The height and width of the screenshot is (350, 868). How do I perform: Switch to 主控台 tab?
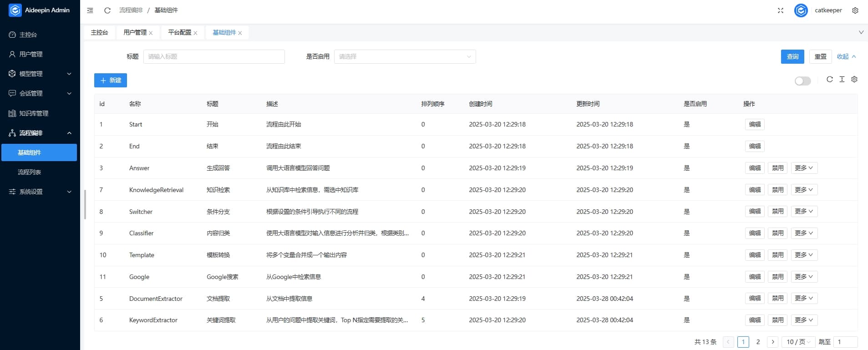(99, 32)
